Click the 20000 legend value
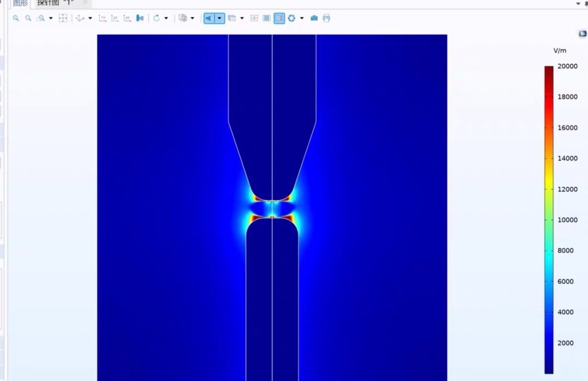Screen dimensions: 588x381 [x=567, y=66]
